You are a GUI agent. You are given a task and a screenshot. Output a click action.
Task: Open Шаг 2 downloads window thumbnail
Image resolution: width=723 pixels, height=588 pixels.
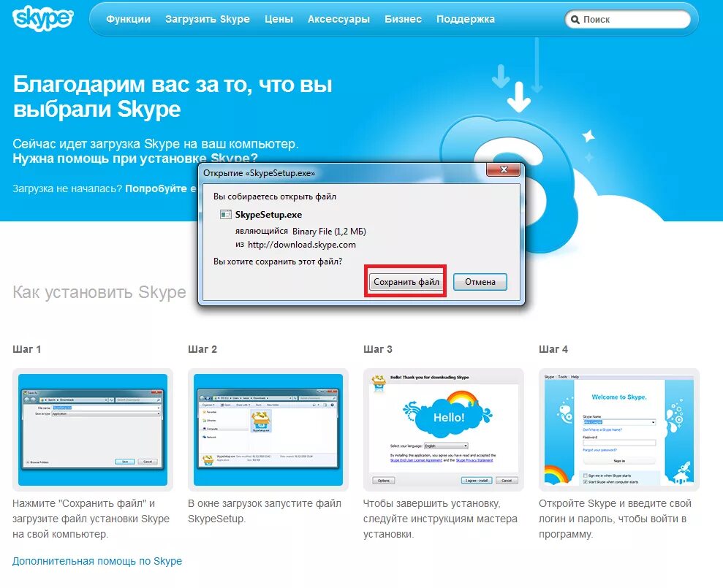tap(268, 429)
